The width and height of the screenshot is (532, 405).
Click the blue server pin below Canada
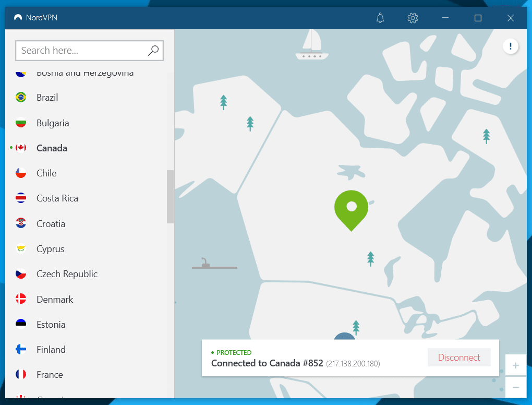coord(344,336)
